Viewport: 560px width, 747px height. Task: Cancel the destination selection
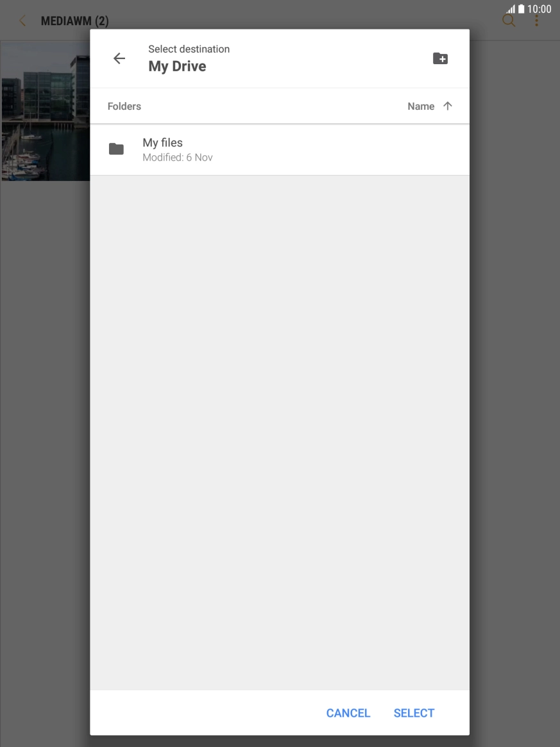point(348,712)
